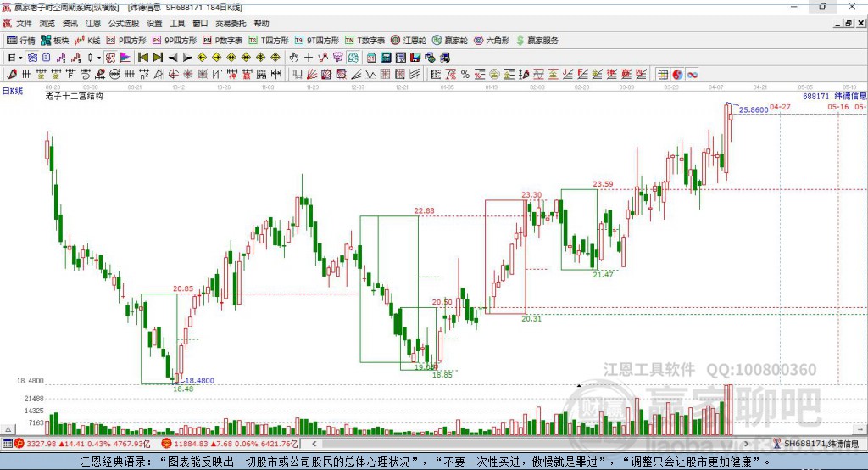Expand the candlestick style dropdown arrow
Screen dimensions: 868x470
click(99, 58)
